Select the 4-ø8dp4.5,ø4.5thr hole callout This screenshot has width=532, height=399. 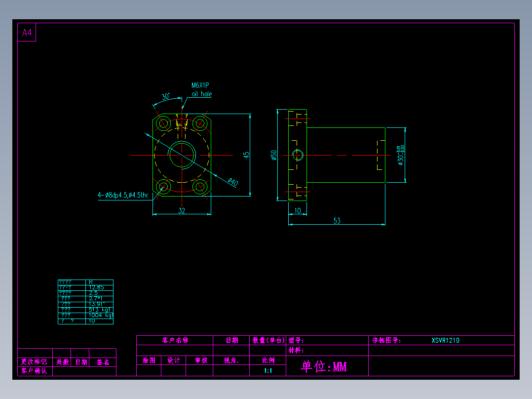click(x=123, y=195)
